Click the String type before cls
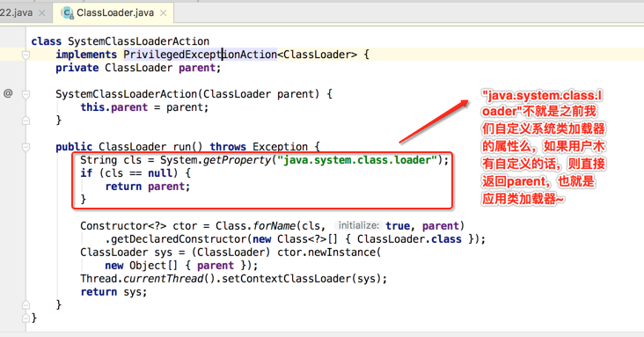644x337 pixels. (99, 160)
